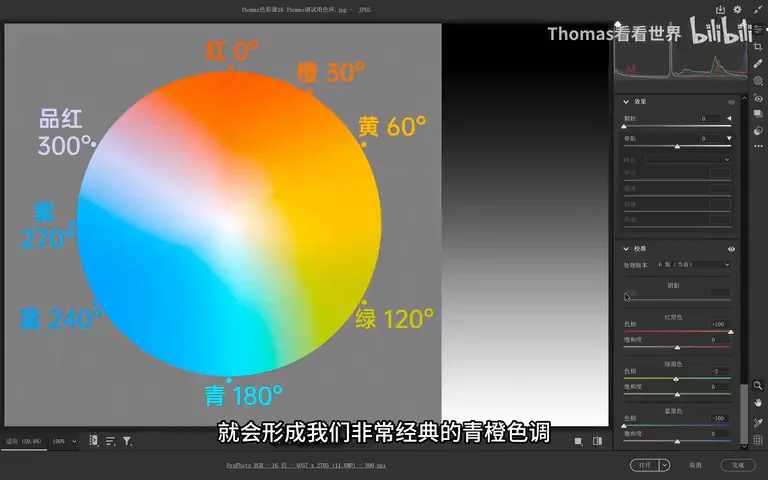768x480 pixels.
Task: Toggle the color sampler eyedropper tool
Action: (758, 422)
